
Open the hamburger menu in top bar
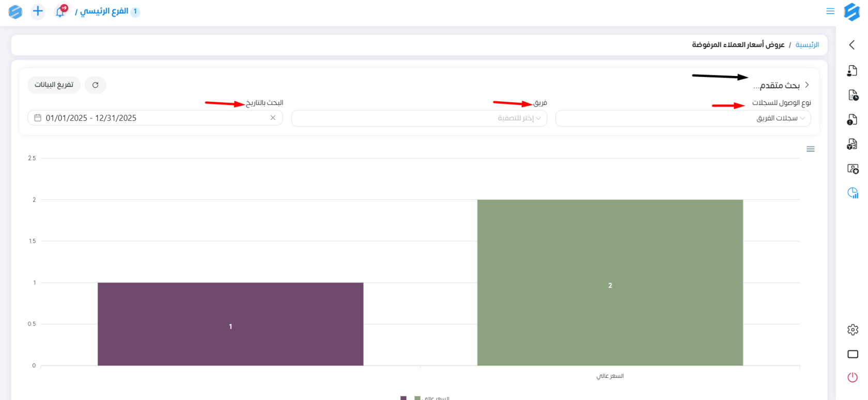830,11
